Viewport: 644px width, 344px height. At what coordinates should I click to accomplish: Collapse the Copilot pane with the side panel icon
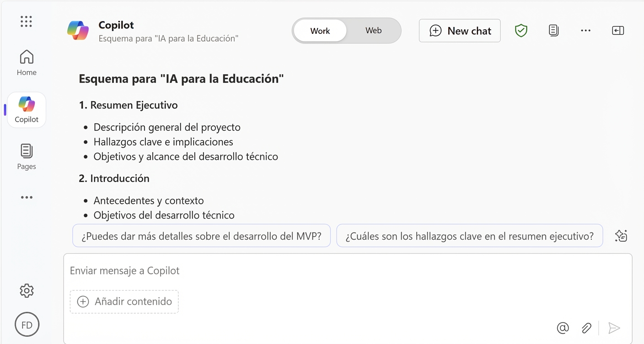(x=618, y=30)
